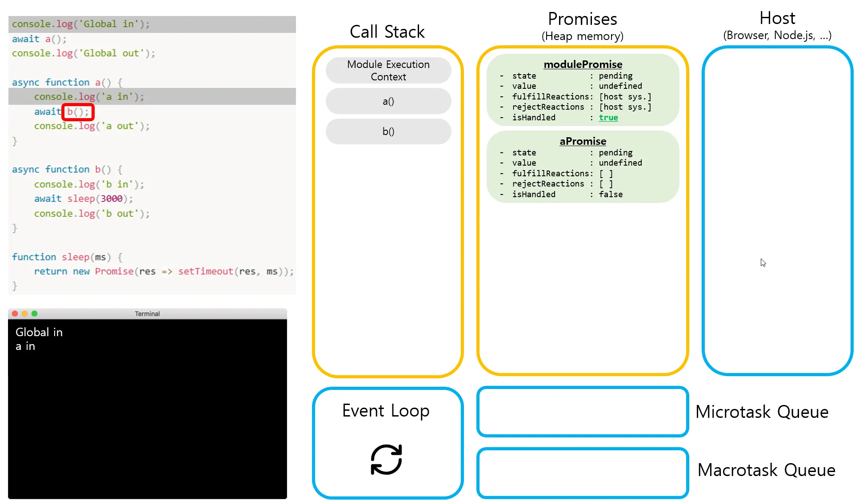Click the aPromise heading
Screen dimensions: 863x504
tap(583, 141)
